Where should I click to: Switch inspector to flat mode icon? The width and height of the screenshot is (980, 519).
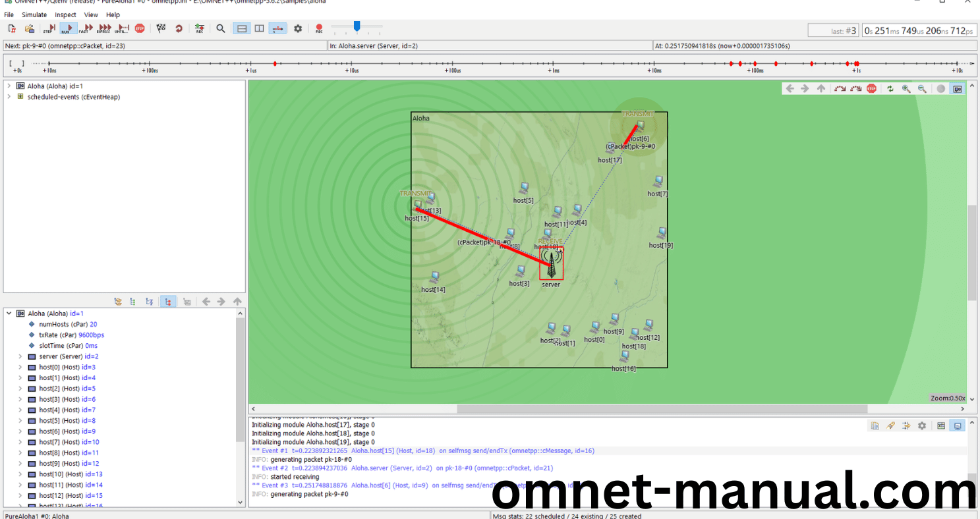pyautogui.click(x=133, y=302)
